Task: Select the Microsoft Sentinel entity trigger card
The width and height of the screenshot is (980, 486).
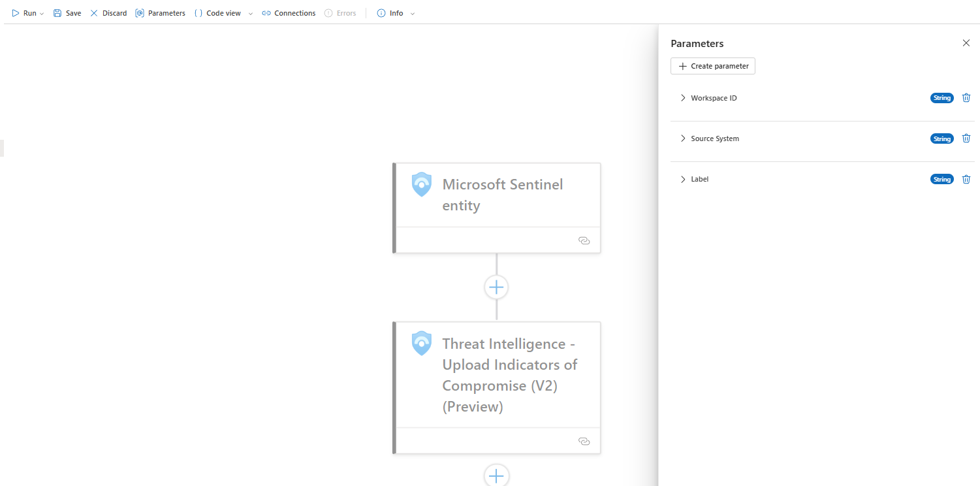Action: tap(496, 208)
